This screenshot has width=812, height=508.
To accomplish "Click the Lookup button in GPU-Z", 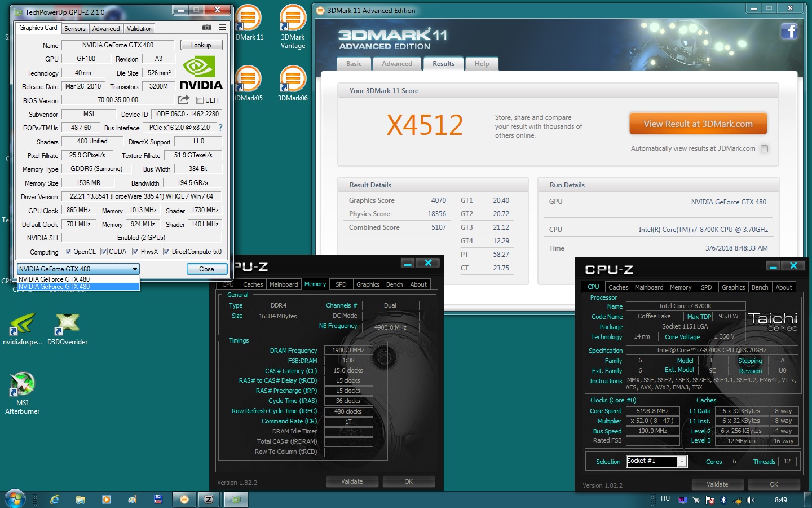I will 201,45.
